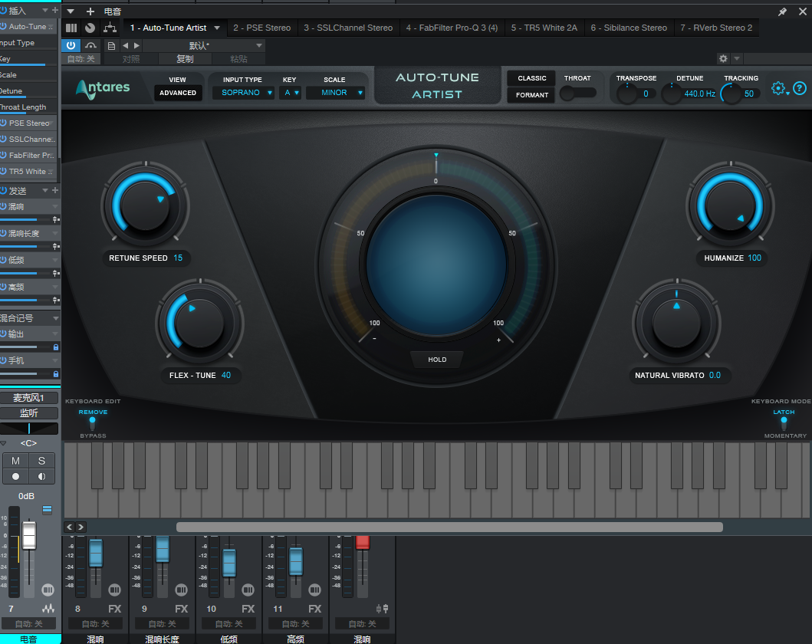Click the RETUNE SPEED knob
The height and width of the screenshot is (644, 812).
pos(146,205)
